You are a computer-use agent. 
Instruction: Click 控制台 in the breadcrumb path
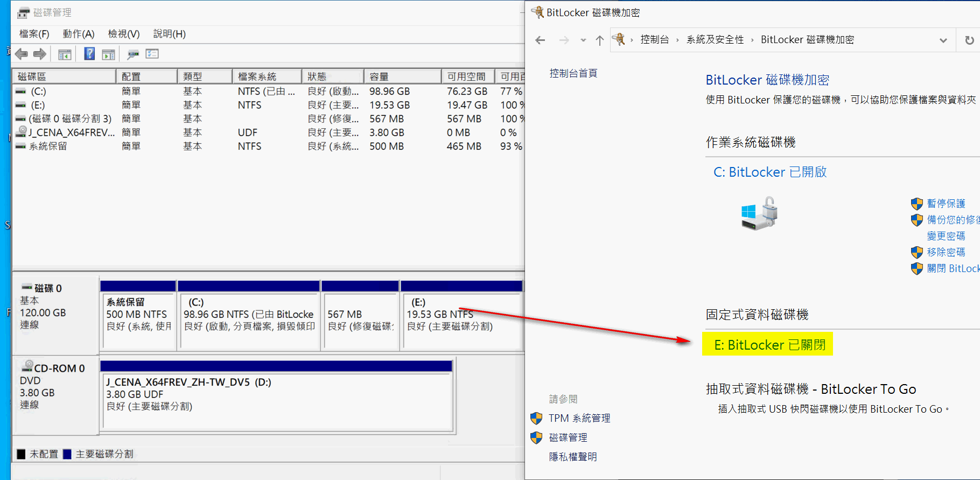(655, 40)
